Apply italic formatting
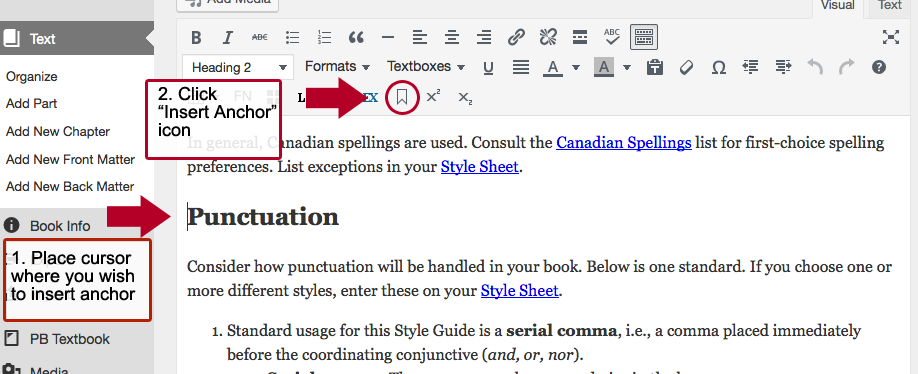Viewport: 918px width, 374px height. click(228, 38)
